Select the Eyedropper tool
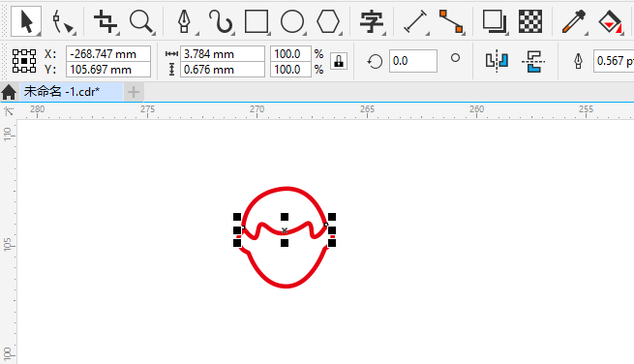634x364 pixels. coord(574,22)
